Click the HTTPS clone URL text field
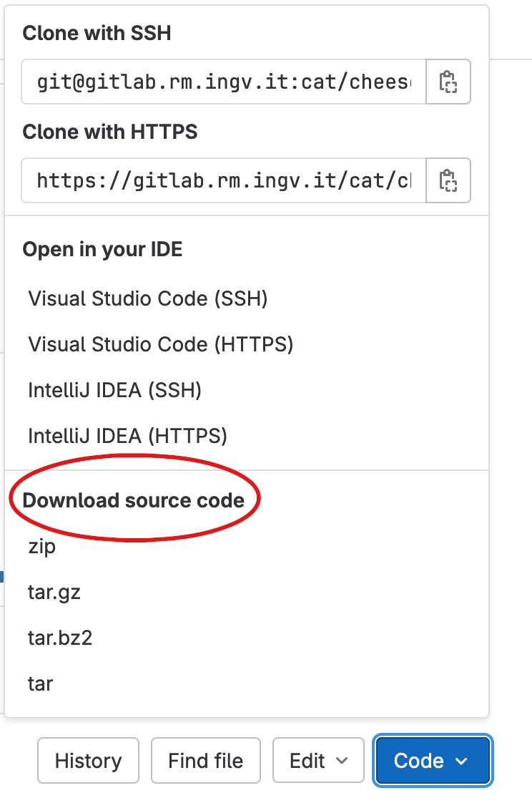 pyautogui.click(x=223, y=180)
